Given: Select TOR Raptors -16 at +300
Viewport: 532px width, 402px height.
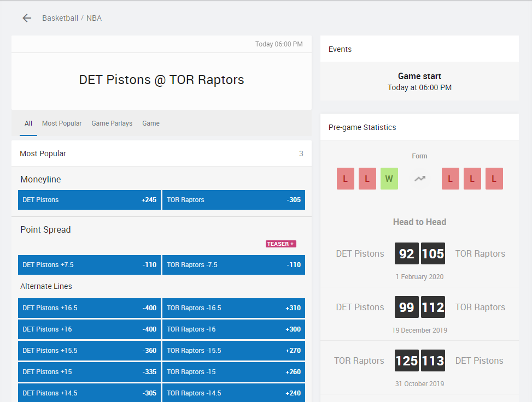Looking at the screenshot, I should [234, 329].
